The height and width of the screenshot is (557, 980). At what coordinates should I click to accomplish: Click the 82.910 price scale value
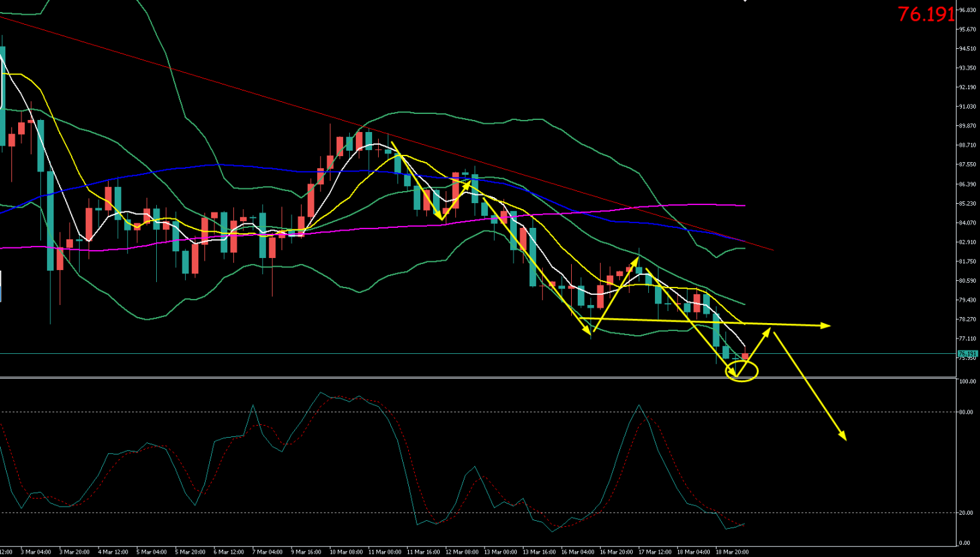click(x=967, y=242)
